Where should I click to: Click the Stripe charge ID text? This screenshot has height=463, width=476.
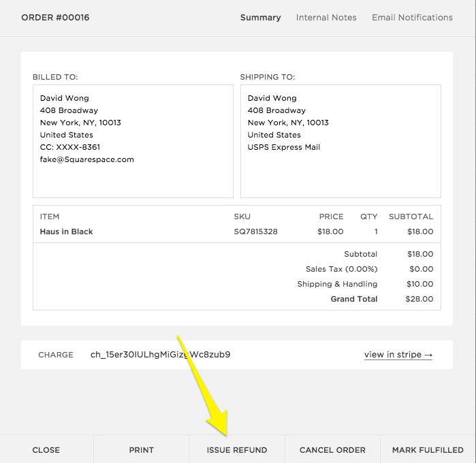[x=160, y=355]
